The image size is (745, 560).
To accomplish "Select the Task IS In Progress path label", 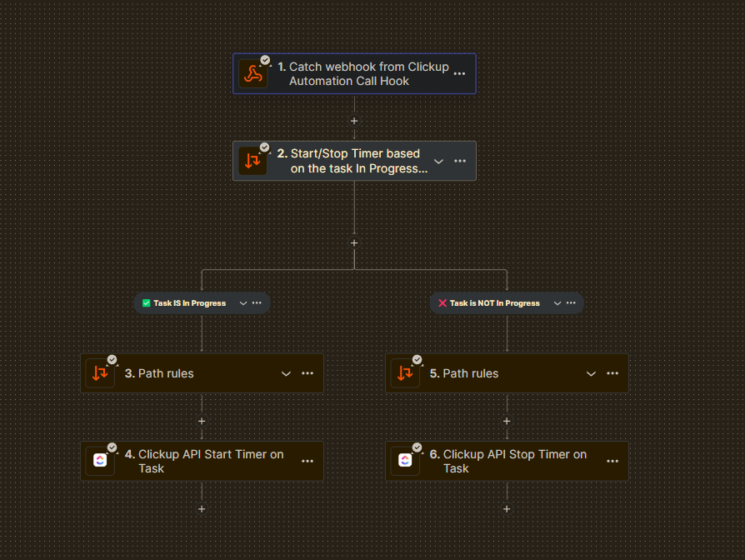I will click(189, 303).
